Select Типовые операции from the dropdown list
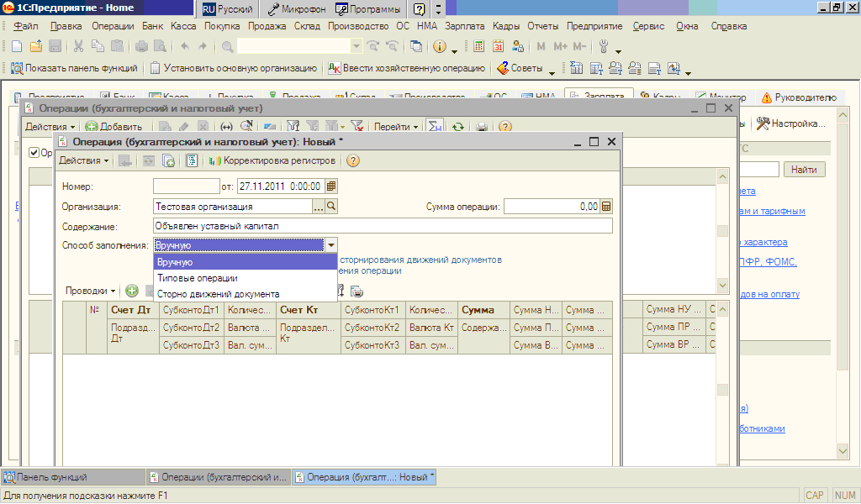The width and height of the screenshot is (861, 504). coord(246,278)
